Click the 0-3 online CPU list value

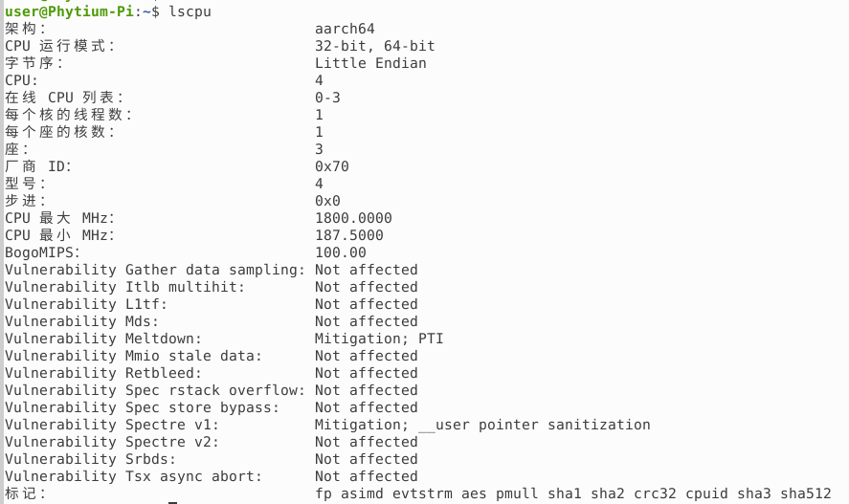pos(327,98)
